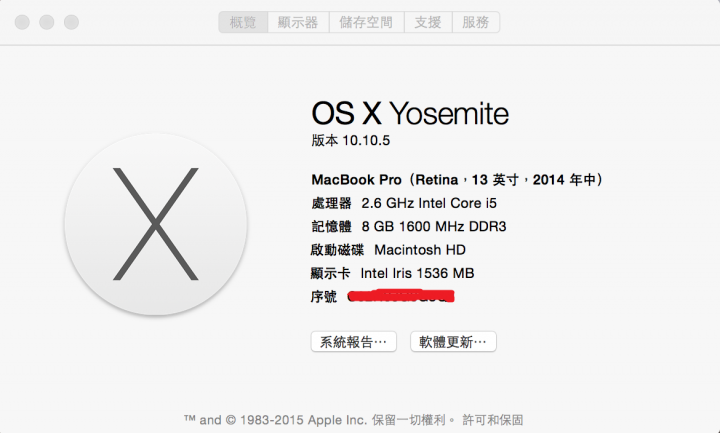Click the 處理器 2.6 GHz Intel Core i5 line
This screenshot has width=720, height=433.
coord(404,203)
